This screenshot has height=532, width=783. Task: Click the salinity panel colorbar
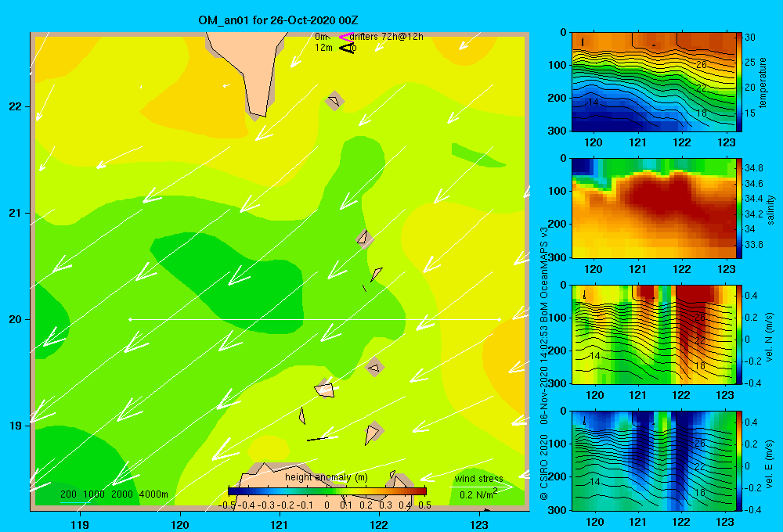pyautogui.click(x=739, y=208)
